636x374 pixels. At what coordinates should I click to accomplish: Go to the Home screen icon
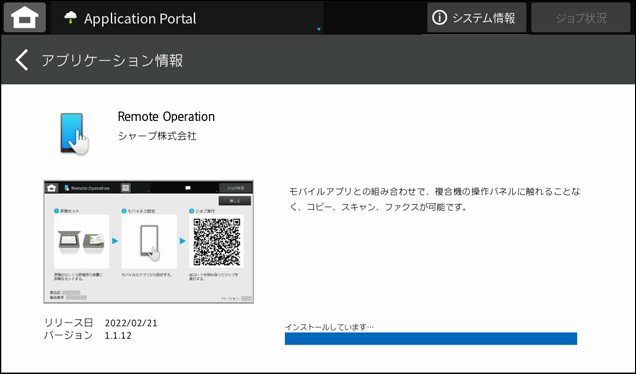point(25,17)
